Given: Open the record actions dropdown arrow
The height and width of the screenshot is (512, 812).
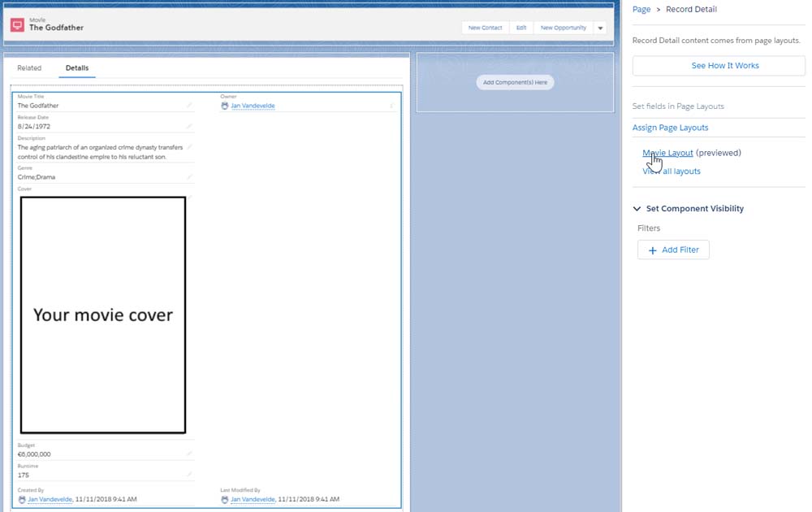Looking at the screenshot, I should click(600, 28).
